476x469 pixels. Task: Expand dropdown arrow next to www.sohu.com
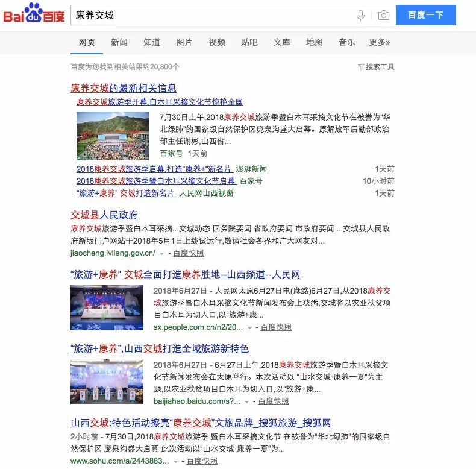click(x=175, y=461)
